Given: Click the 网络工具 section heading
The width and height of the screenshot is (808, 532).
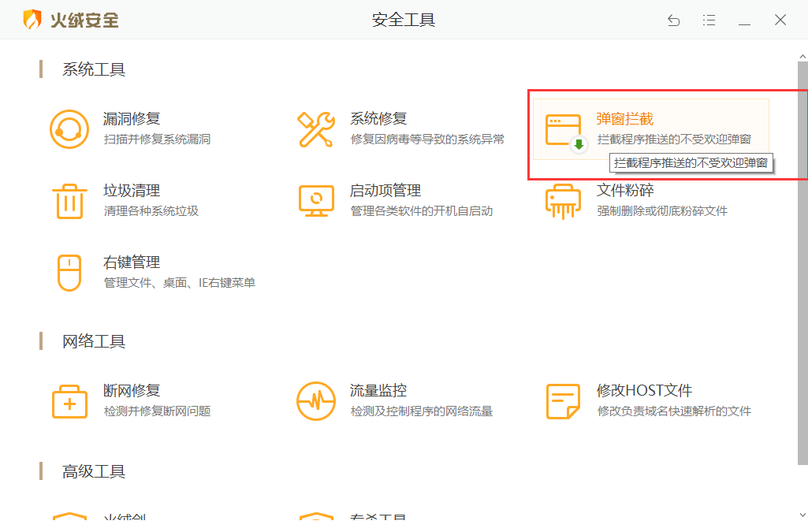Looking at the screenshot, I should tap(94, 341).
